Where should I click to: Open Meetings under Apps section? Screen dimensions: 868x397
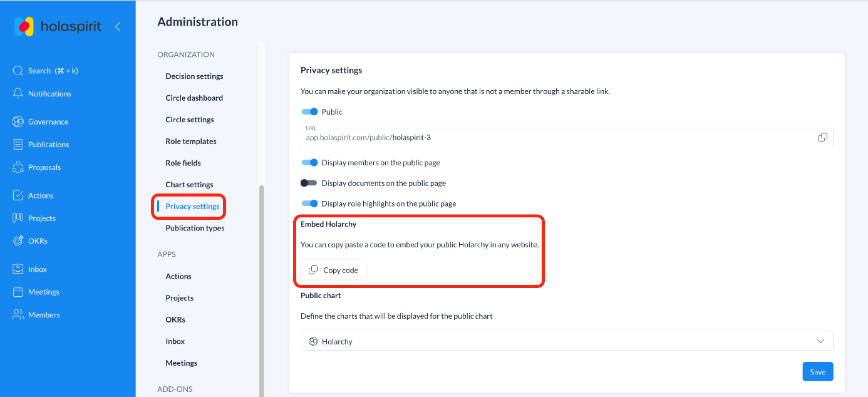[x=182, y=363]
